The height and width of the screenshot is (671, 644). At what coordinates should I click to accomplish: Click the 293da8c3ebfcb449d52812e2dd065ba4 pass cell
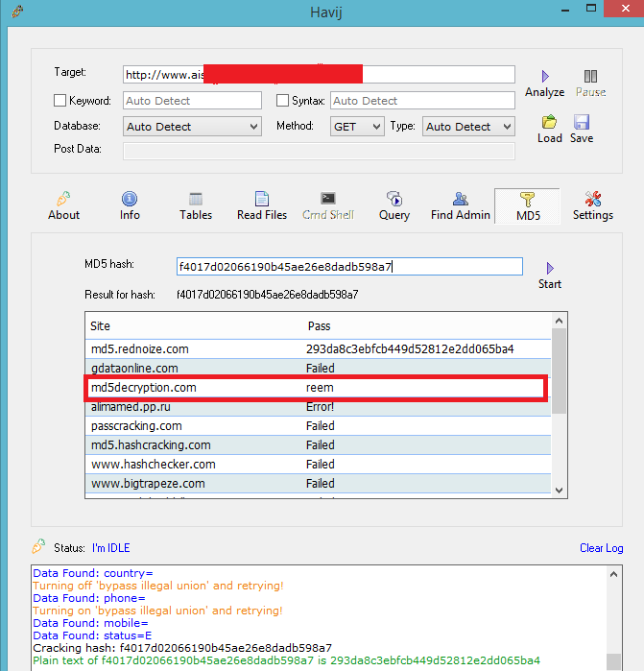pos(410,349)
